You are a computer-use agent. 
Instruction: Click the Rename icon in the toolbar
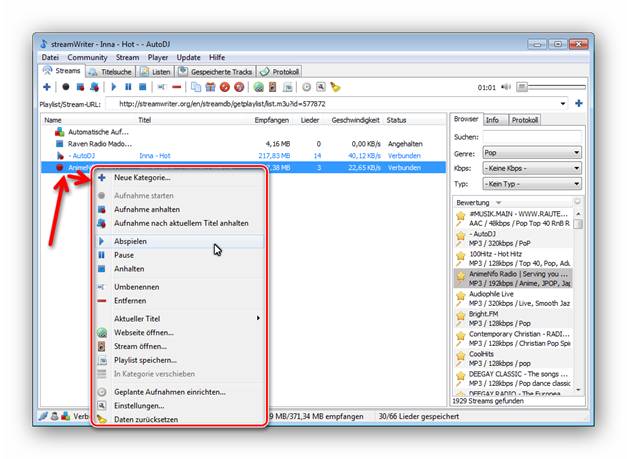[x=162, y=87]
